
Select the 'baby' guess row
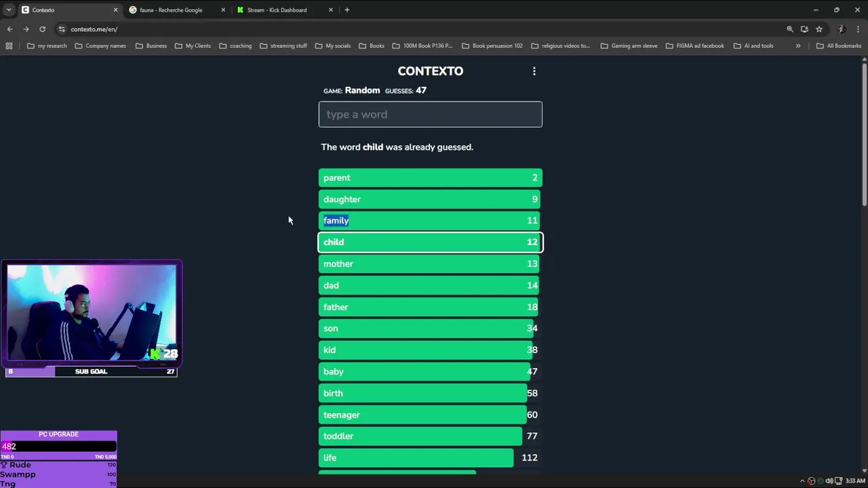point(431,371)
